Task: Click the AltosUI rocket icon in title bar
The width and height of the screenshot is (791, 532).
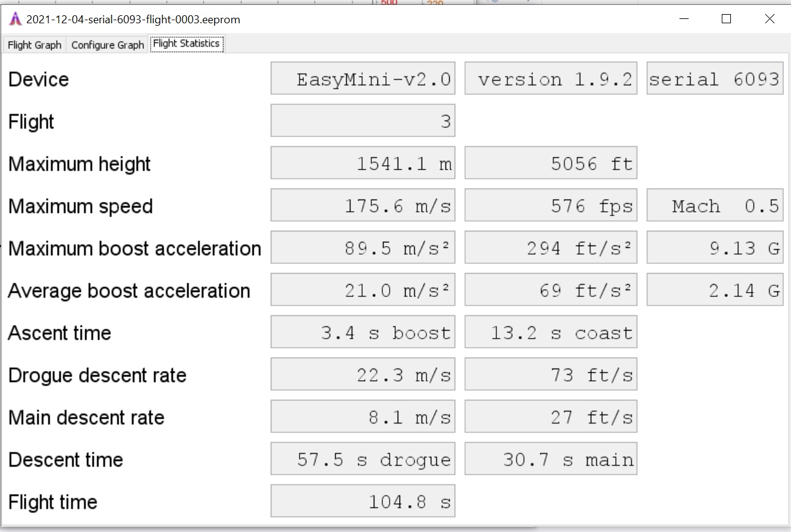Action: coord(15,19)
